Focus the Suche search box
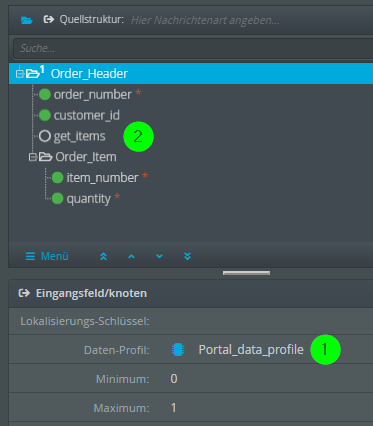Viewport: 373px width, 426px height. pos(193,48)
